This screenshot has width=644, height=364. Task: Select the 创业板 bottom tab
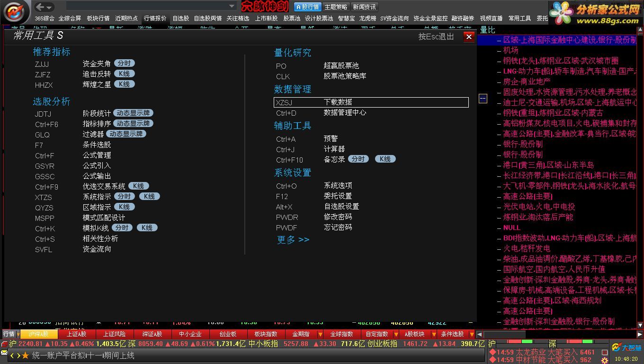point(228,334)
